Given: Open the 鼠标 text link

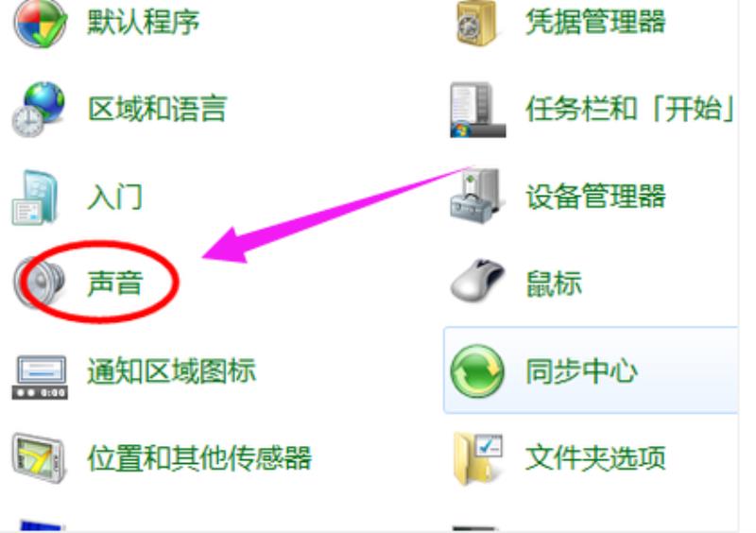Looking at the screenshot, I should (x=554, y=283).
